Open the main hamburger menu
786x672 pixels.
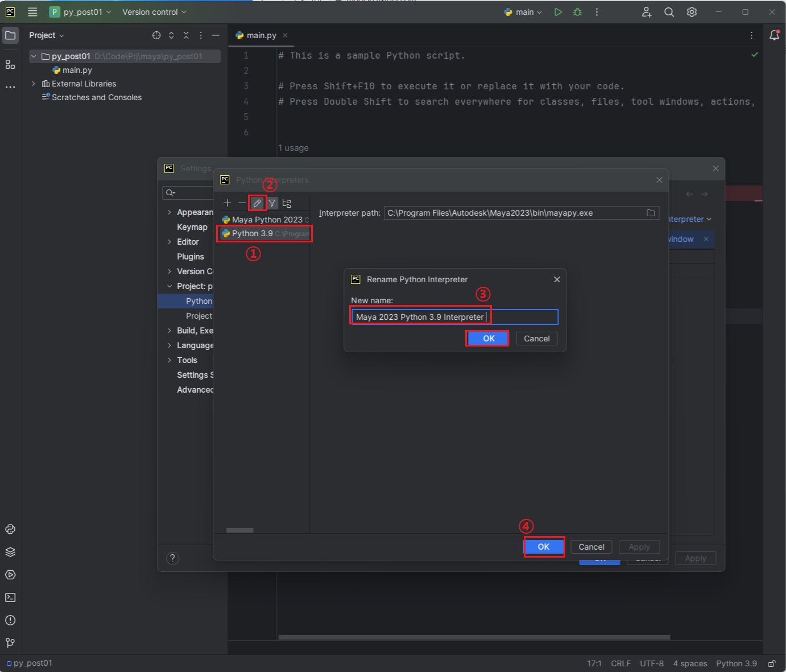[32, 12]
